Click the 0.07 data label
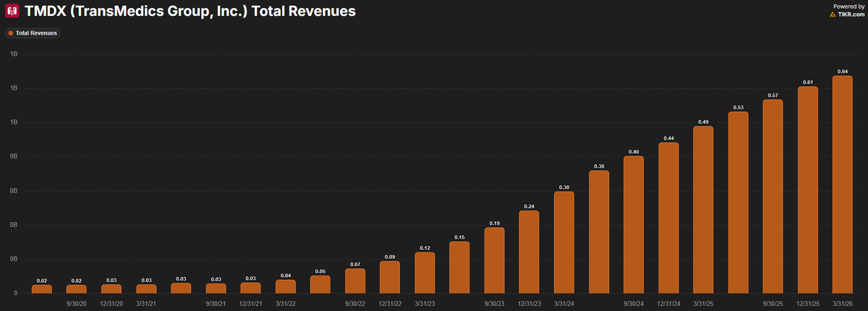 355,265
